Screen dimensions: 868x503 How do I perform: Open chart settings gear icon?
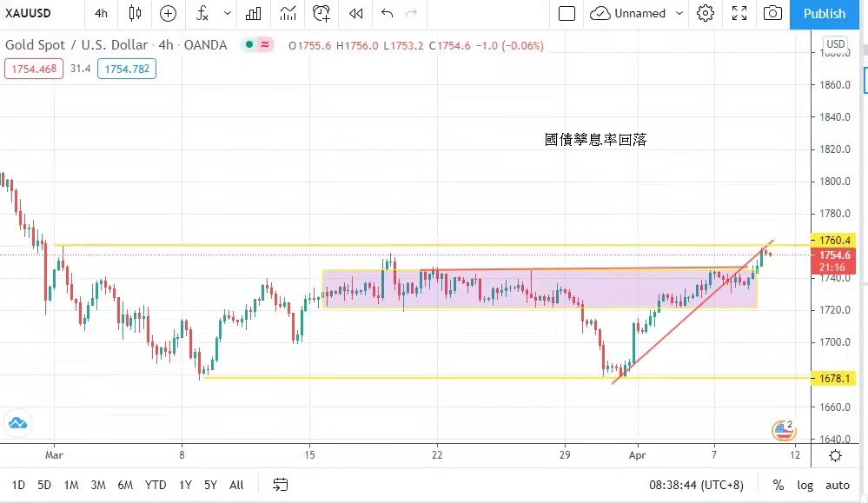pyautogui.click(x=706, y=13)
